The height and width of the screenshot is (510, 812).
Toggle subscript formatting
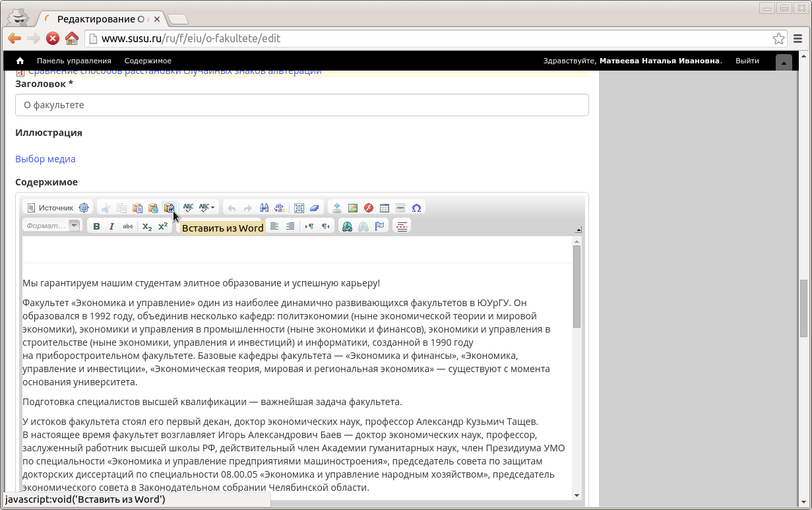pyautogui.click(x=147, y=226)
